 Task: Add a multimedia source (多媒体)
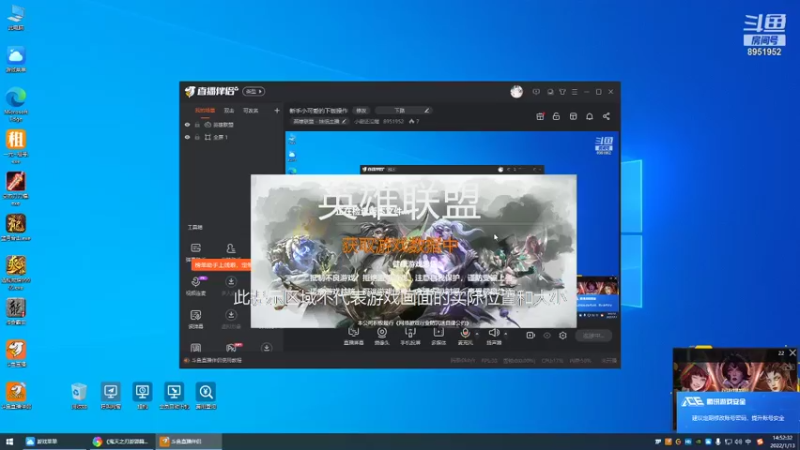pyautogui.click(x=439, y=336)
